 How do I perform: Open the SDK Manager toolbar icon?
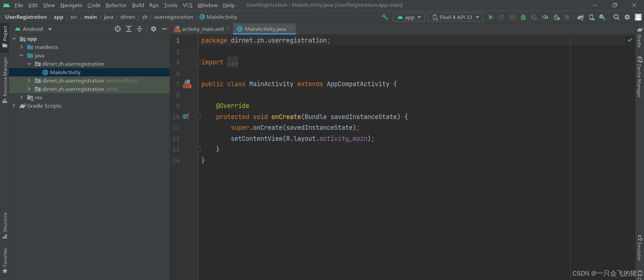[x=602, y=17]
